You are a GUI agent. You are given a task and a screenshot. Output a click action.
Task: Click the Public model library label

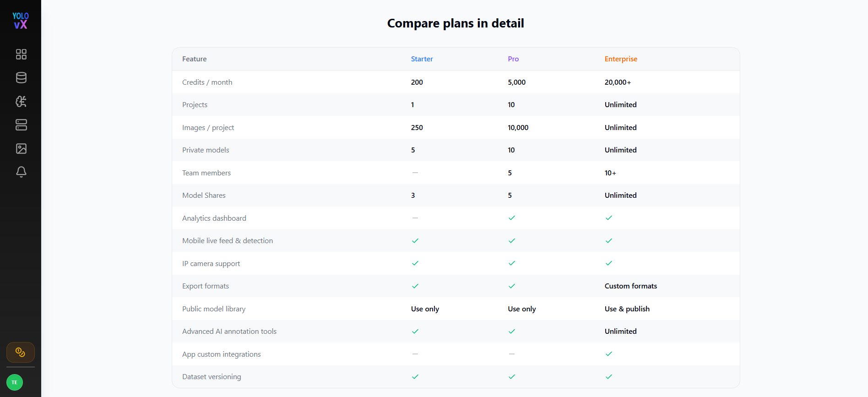click(214, 309)
